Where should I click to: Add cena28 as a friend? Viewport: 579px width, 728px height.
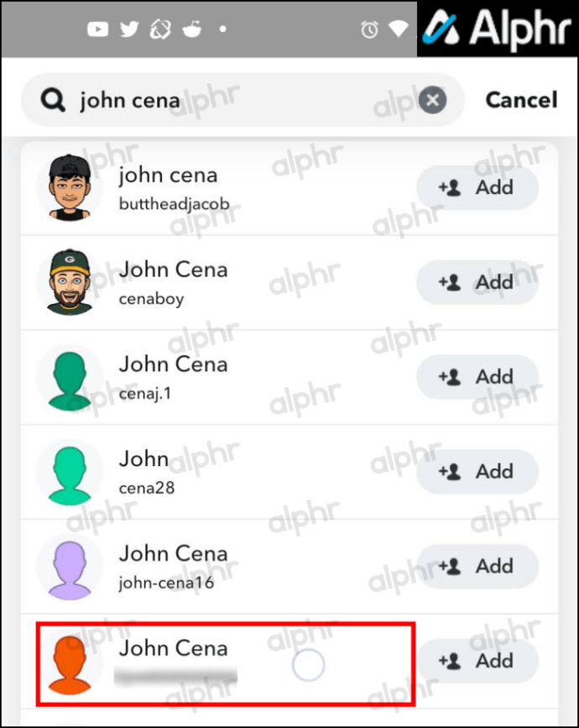[477, 472]
